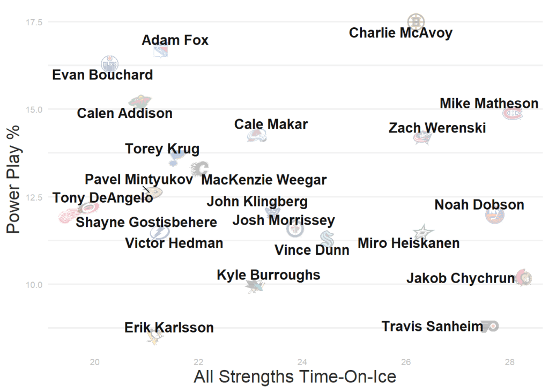Click the Minnesota Wild logo above Calen Addison
The width and height of the screenshot is (549, 392).
coord(140,101)
